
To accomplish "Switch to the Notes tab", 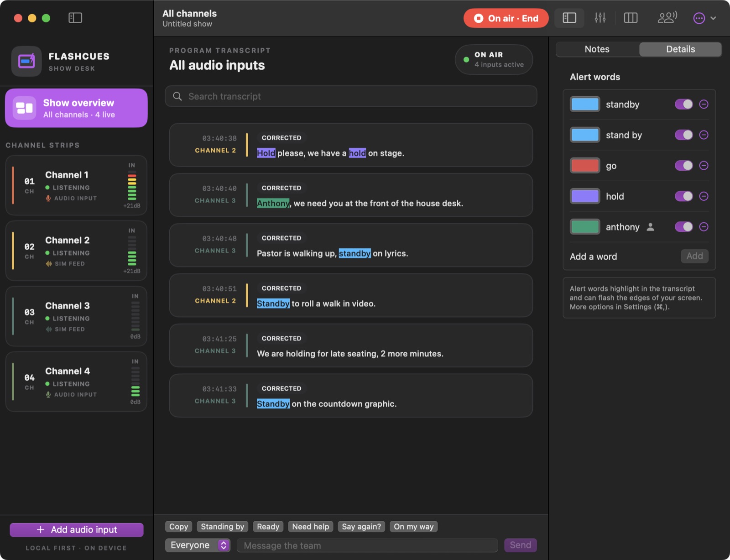I will pyautogui.click(x=597, y=49).
